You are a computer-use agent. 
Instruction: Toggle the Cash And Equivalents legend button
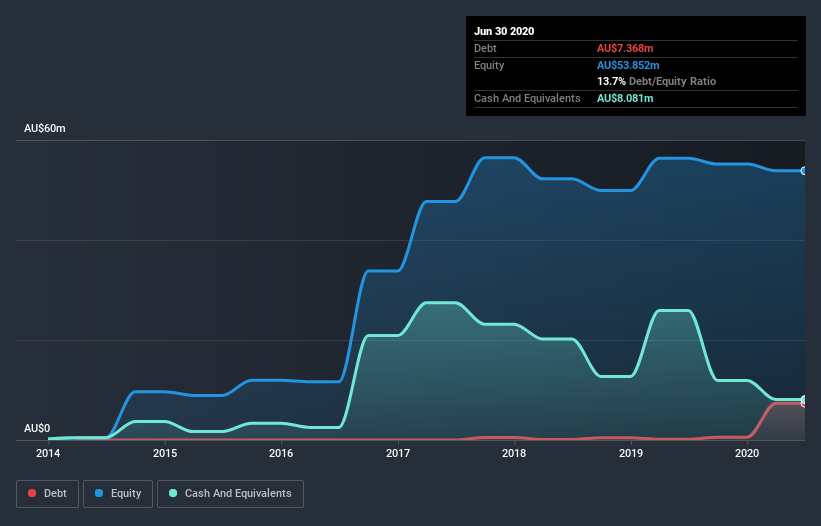click(x=230, y=494)
